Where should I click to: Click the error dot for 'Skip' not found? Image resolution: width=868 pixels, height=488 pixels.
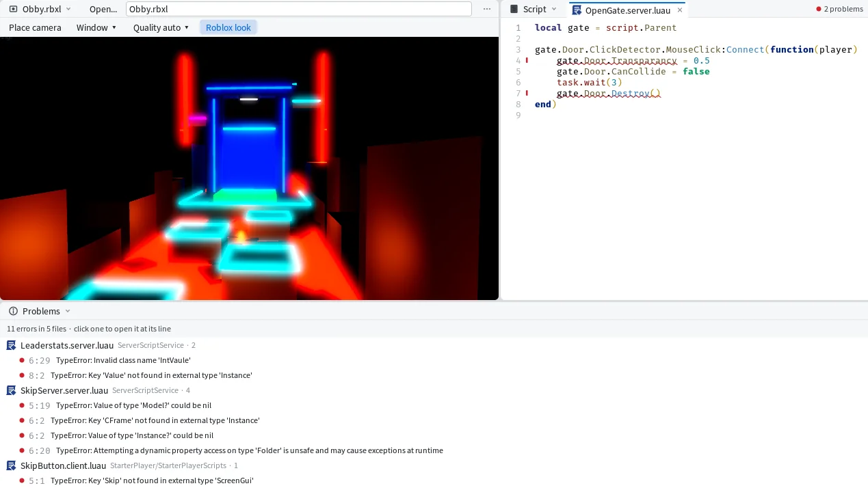pos(22,480)
